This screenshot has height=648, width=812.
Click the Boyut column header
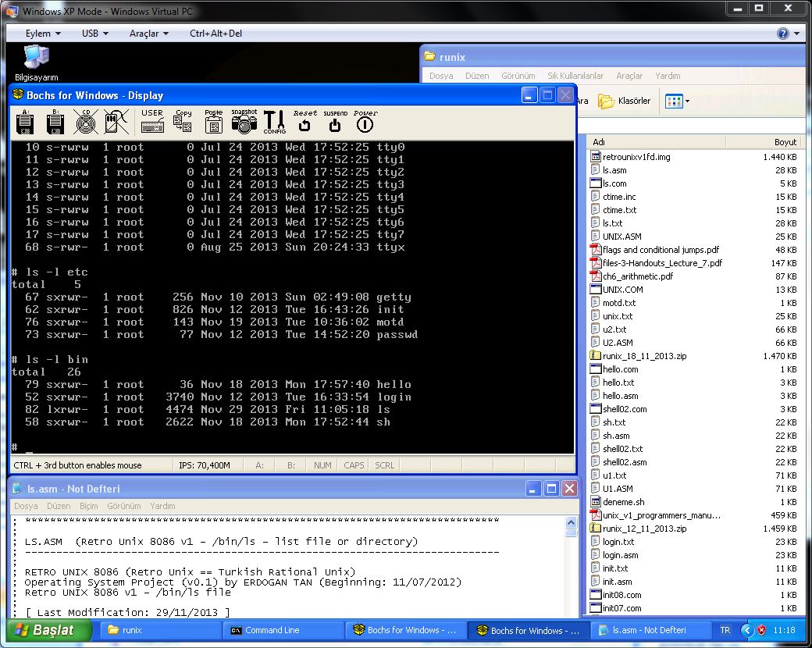(x=763, y=142)
